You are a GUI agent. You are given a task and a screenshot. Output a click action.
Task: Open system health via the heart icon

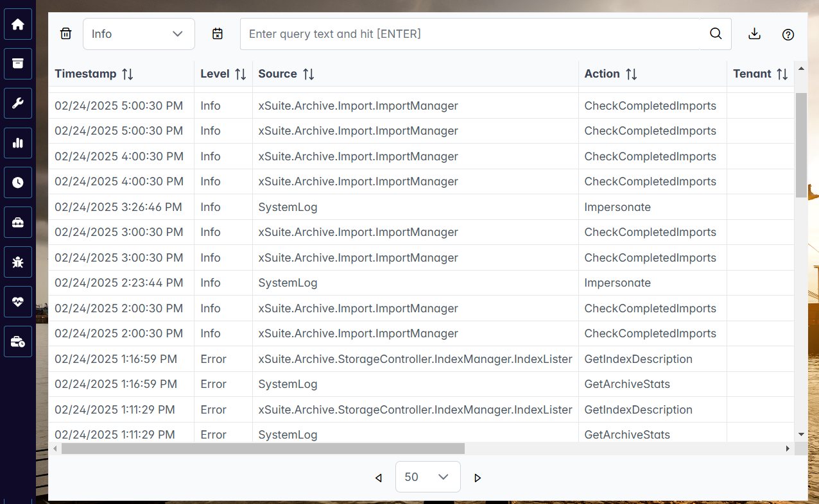point(17,301)
